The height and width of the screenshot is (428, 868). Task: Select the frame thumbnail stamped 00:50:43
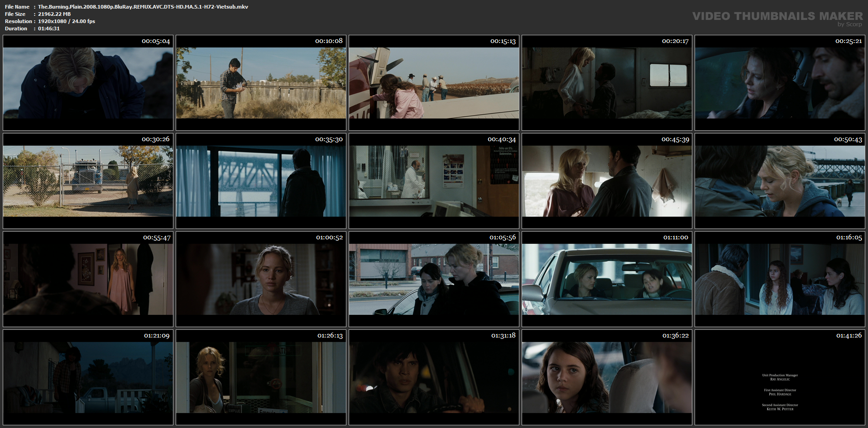(780, 181)
